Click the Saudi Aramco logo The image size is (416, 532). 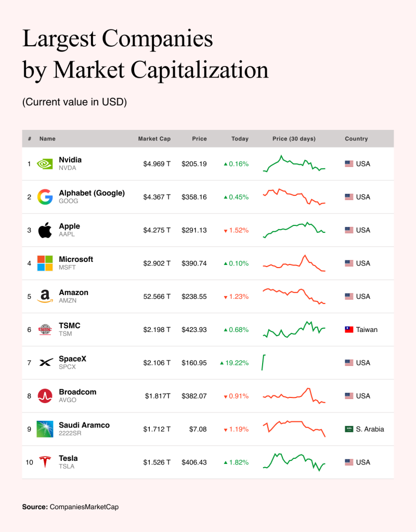(x=45, y=429)
